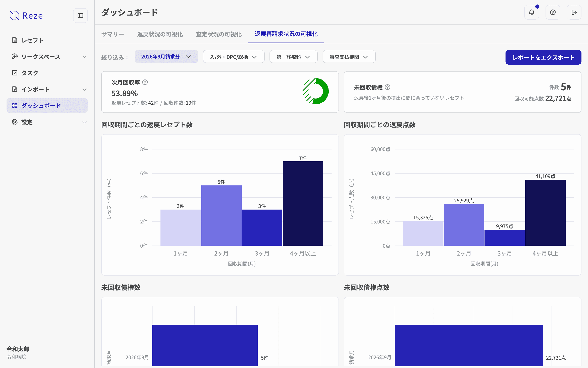Open the 審査支払機関 filter dropdown
588x368 pixels.
point(349,57)
